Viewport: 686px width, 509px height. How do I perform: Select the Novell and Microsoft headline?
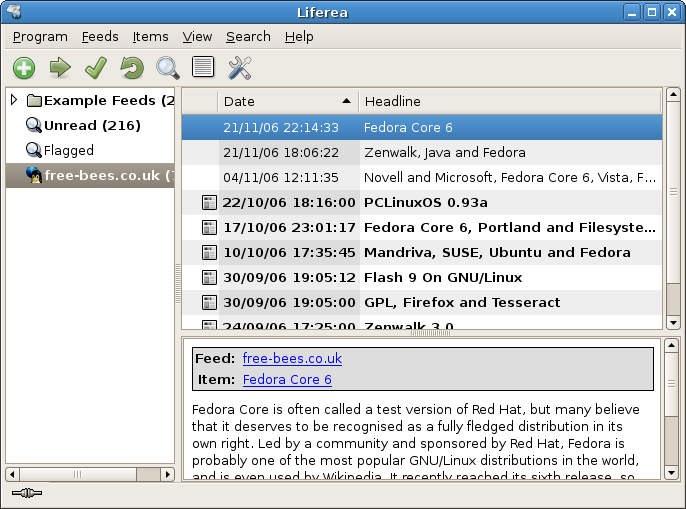pos(510,177)
